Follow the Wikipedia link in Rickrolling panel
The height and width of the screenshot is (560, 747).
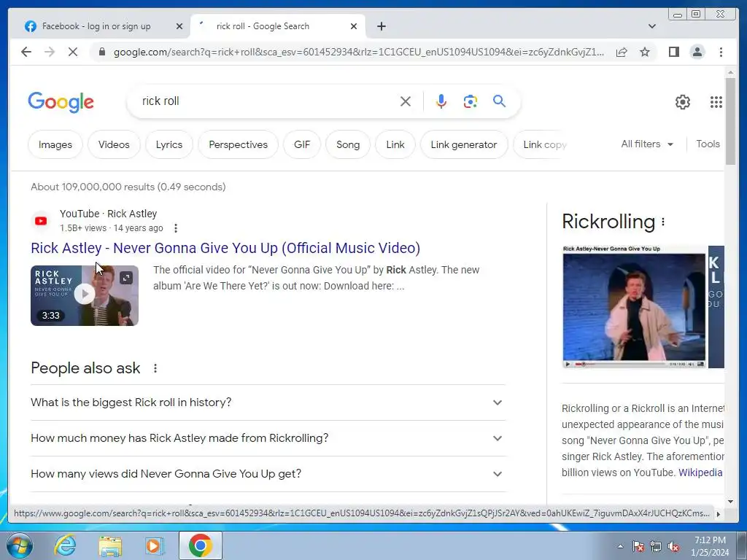click(700, 472)
